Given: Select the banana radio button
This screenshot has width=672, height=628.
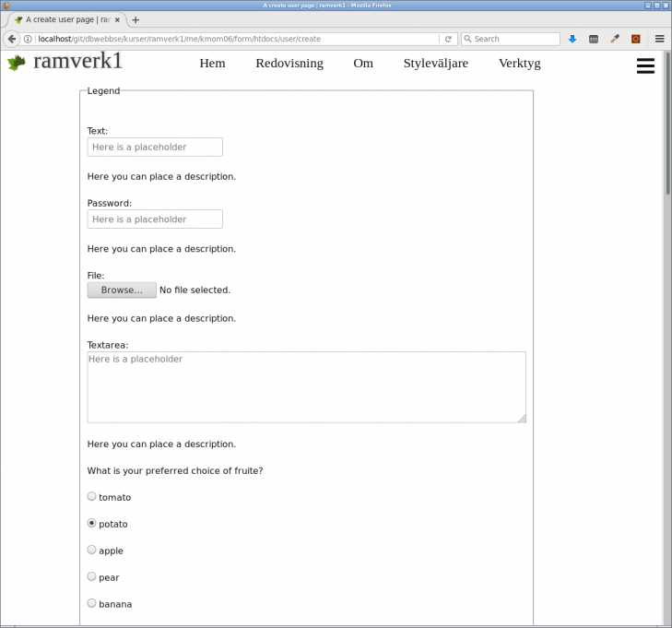Looking at the screenshot, I should tap(91, 603).
